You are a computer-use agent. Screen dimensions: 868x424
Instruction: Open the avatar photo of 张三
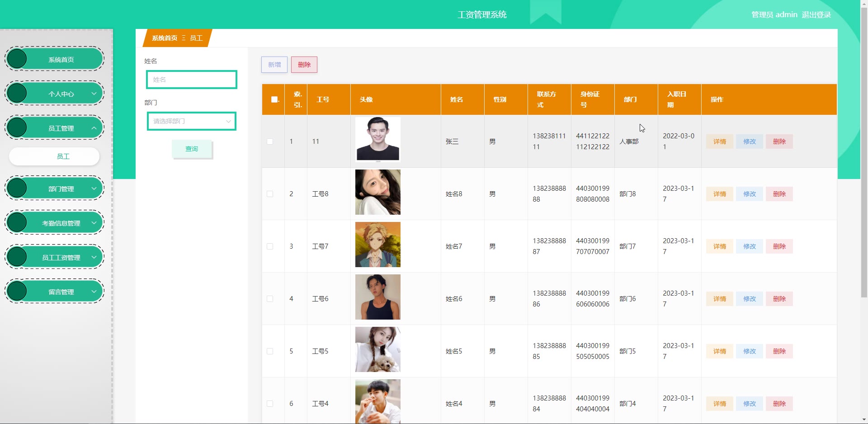[378, 140]
